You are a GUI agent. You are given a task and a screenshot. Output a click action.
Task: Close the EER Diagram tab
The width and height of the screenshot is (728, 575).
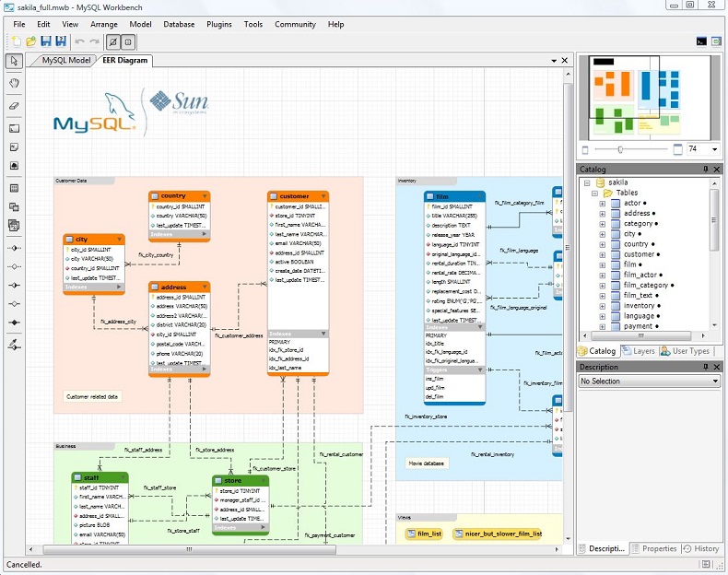pos(565,60)
